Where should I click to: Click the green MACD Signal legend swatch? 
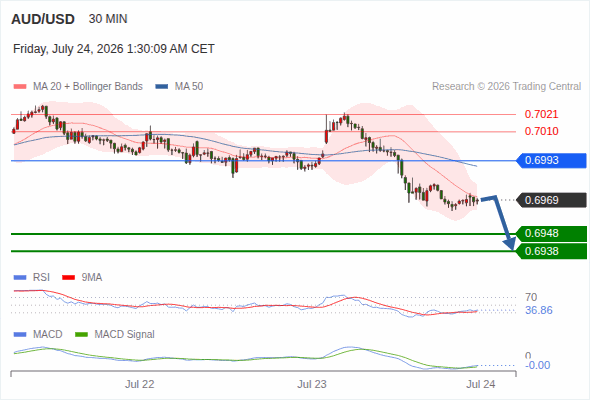[x=82, y=335]
